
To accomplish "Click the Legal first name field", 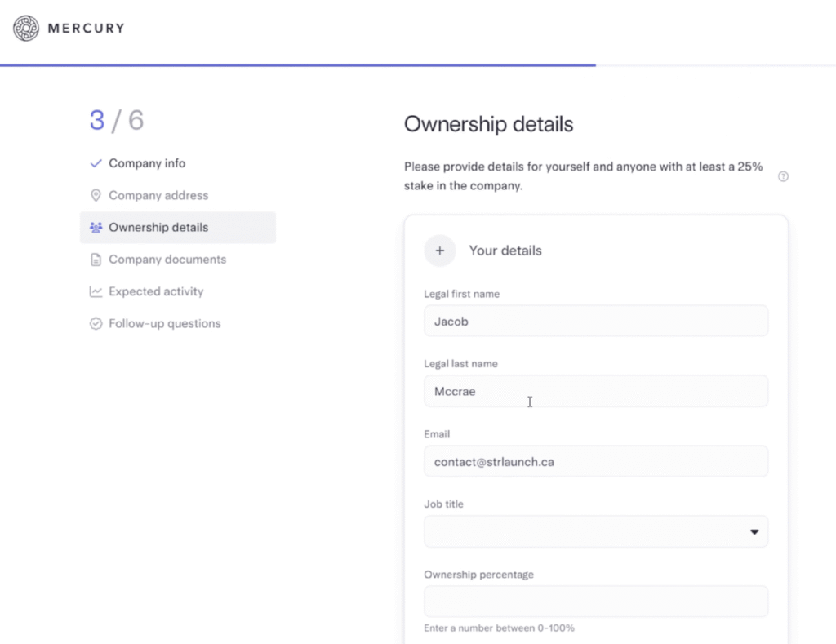I will pyautogui.click(x=596, y=322).
